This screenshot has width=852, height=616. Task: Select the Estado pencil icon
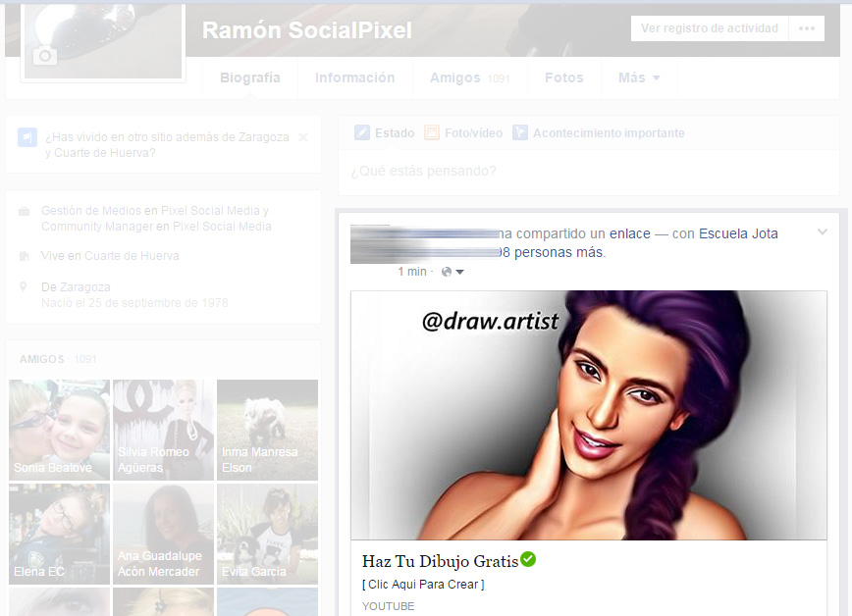tap(362, 132)
